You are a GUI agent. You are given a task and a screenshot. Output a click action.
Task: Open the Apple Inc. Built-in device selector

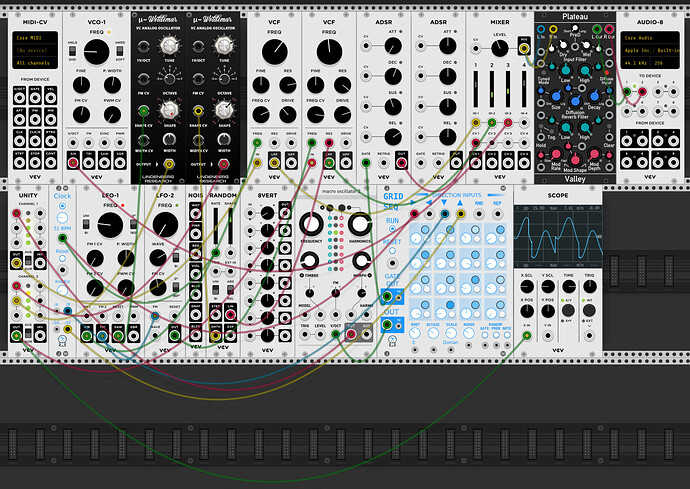pos(650,51)
